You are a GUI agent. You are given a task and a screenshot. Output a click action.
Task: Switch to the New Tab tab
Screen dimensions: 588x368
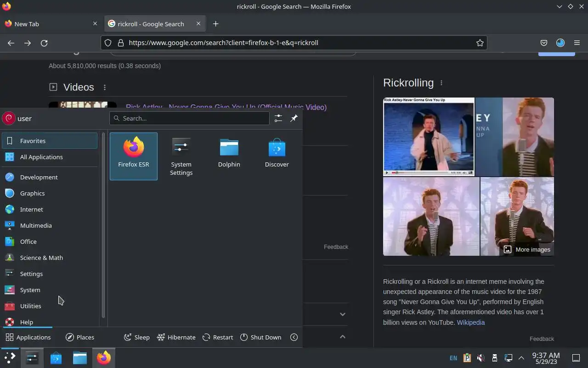[x=51, y=24]
